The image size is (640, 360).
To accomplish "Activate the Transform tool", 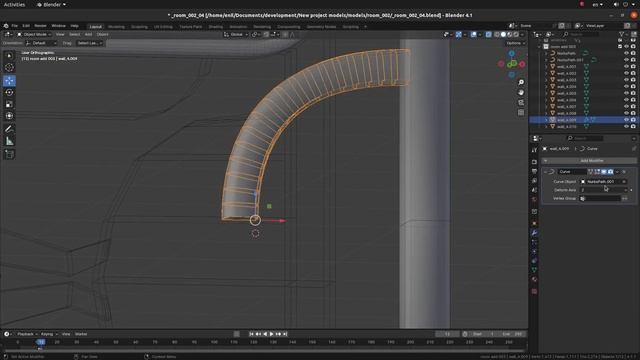I will click(x=9, y=116).
